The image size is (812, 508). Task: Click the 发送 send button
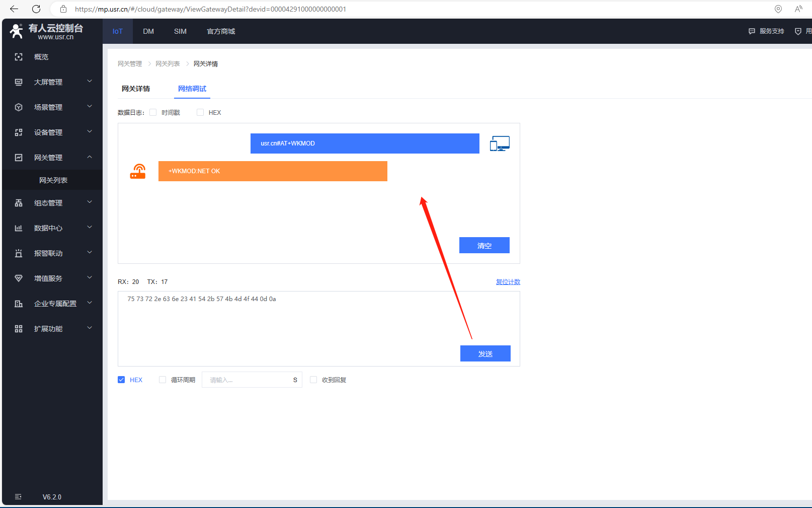(485, 353)
